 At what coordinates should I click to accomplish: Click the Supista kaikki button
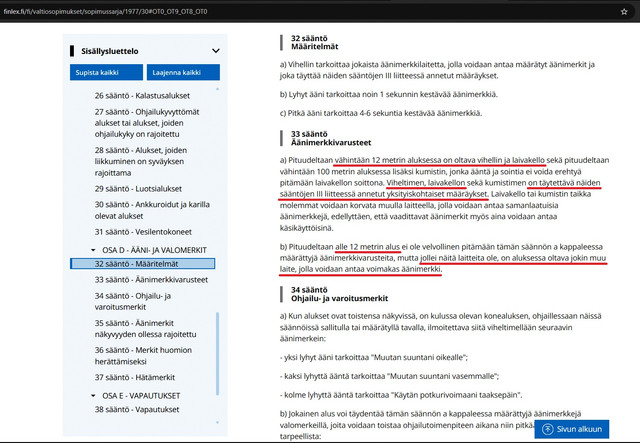106,72
